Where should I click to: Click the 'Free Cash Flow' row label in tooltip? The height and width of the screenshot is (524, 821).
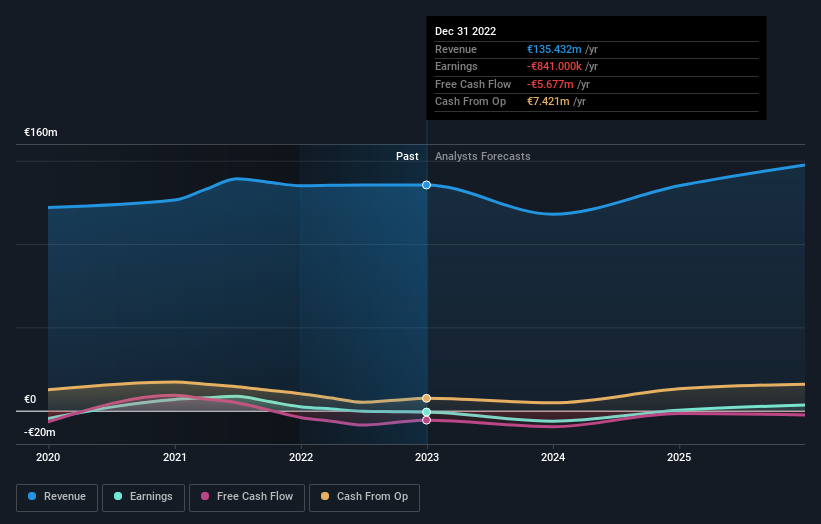click(x=473, y=84)
